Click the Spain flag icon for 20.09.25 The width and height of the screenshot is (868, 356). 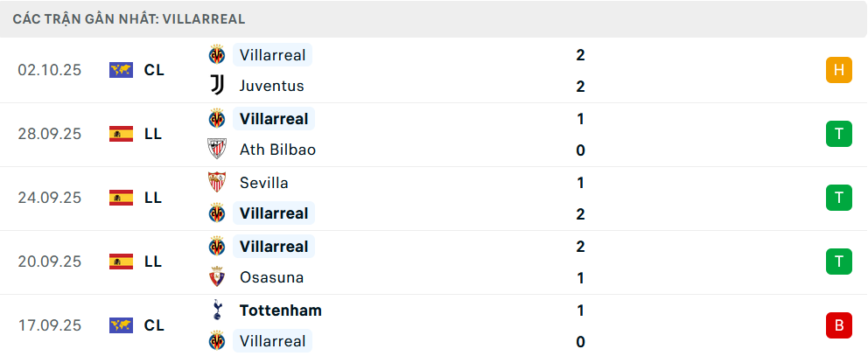tap(121, 261)
